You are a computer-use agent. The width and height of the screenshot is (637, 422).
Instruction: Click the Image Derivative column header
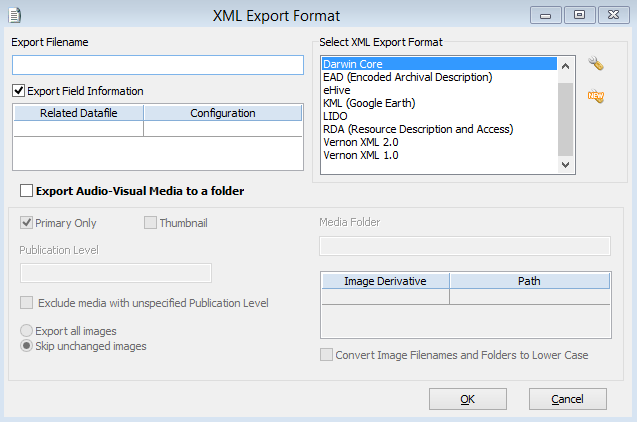tap(385, 281)
